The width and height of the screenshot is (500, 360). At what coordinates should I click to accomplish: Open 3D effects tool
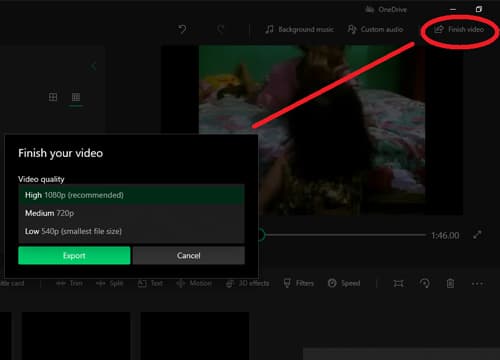pos(248,283)
